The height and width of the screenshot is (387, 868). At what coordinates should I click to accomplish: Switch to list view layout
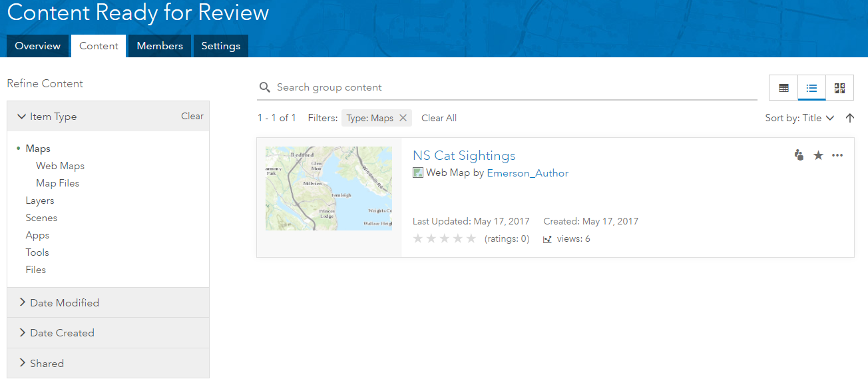[x=811, y=88]
